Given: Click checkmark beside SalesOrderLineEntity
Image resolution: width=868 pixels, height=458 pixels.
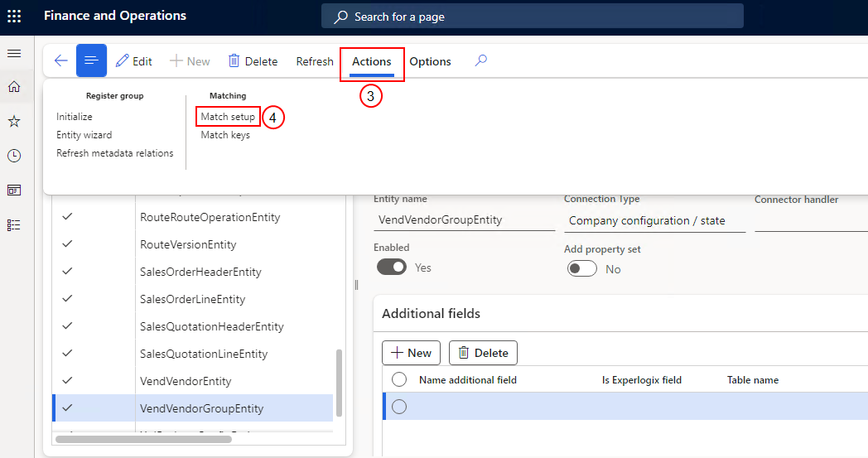Looking at the screenshot, I should coord(68,298).
